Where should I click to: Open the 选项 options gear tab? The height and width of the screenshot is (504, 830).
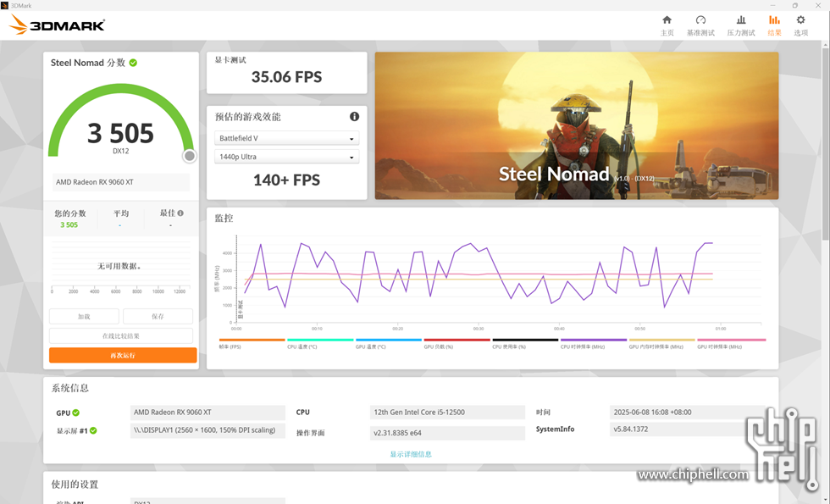800,25
